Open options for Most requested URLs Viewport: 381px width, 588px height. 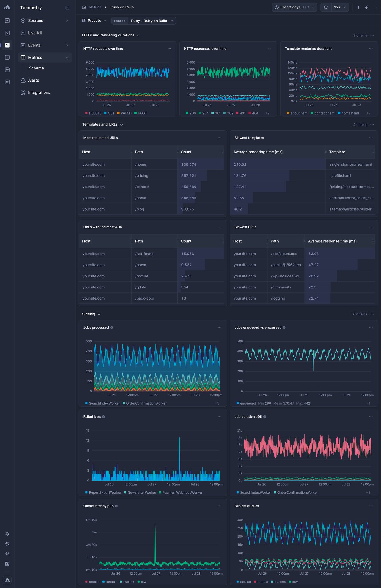[x=220, y=138]
